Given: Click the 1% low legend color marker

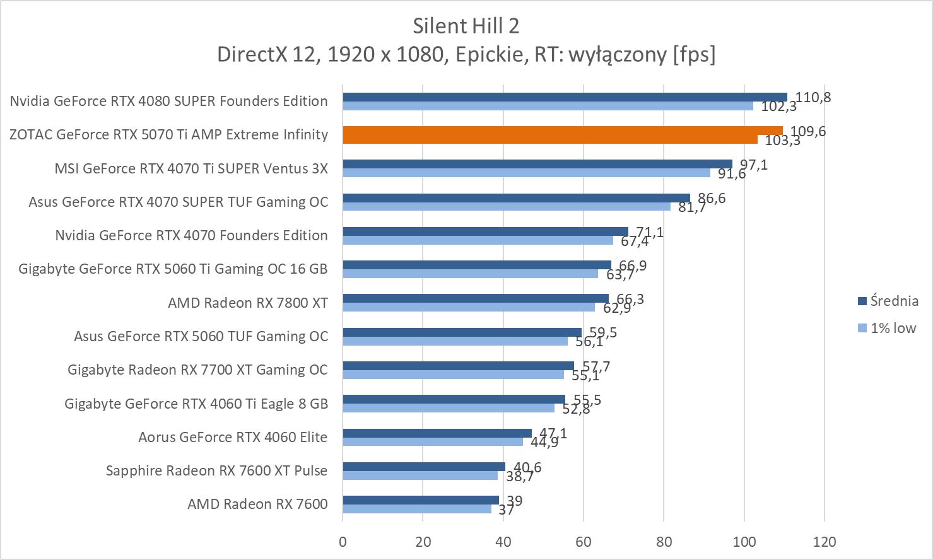Looking at the screenshot, I should (862, 329).
